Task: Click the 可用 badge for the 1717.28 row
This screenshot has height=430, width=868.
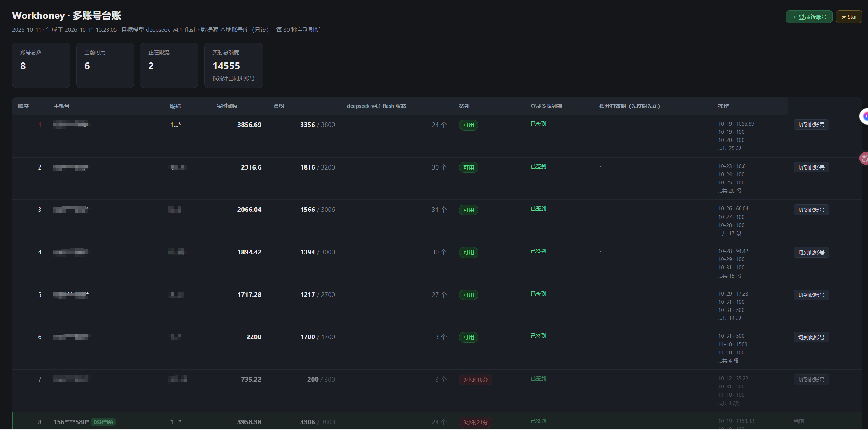Action: (x=469, y=295)
